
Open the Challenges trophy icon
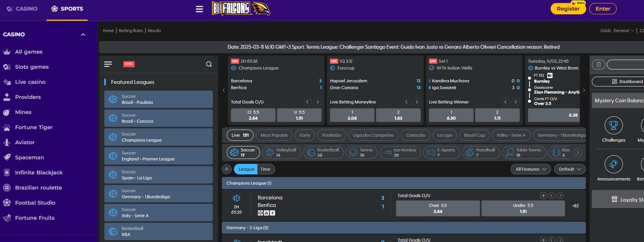[614, 125]
